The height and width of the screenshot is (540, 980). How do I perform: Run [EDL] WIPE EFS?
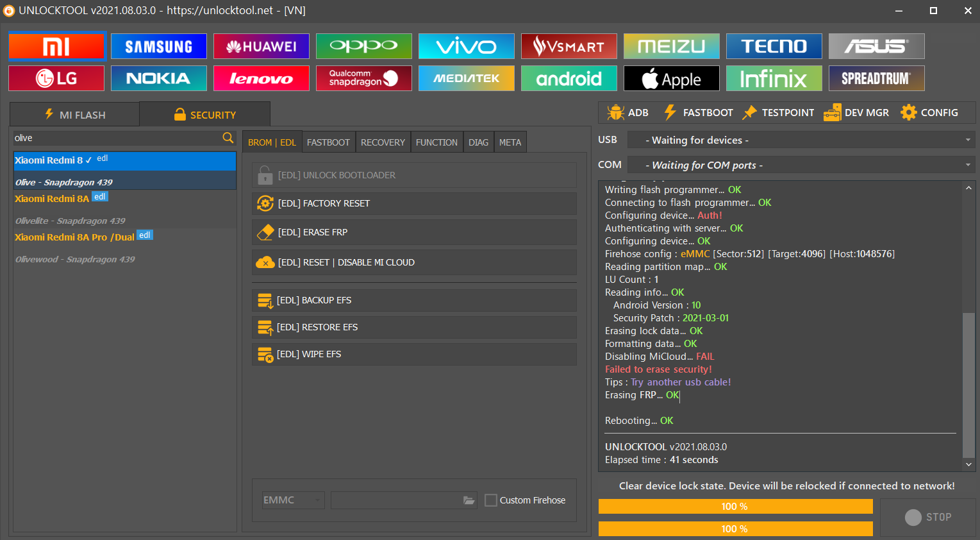coord(414,354)
